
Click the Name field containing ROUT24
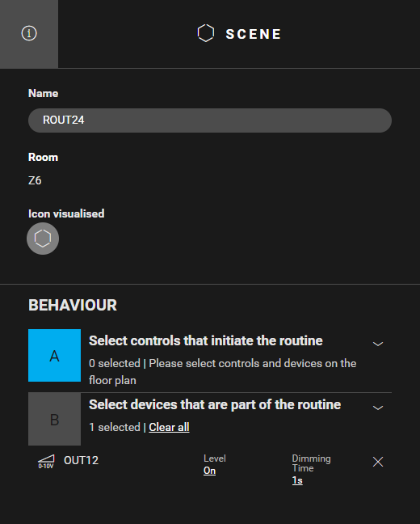pyautogui.click(x=210, y=120)
